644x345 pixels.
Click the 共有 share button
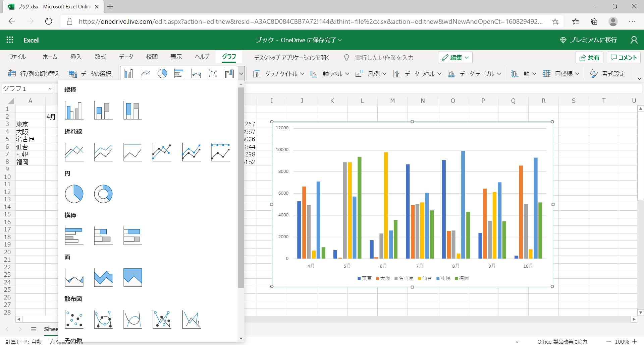point(589,58)
